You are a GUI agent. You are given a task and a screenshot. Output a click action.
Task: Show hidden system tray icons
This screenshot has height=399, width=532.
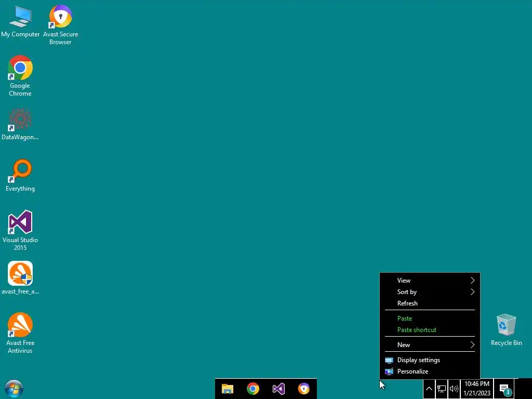point(429,389)
